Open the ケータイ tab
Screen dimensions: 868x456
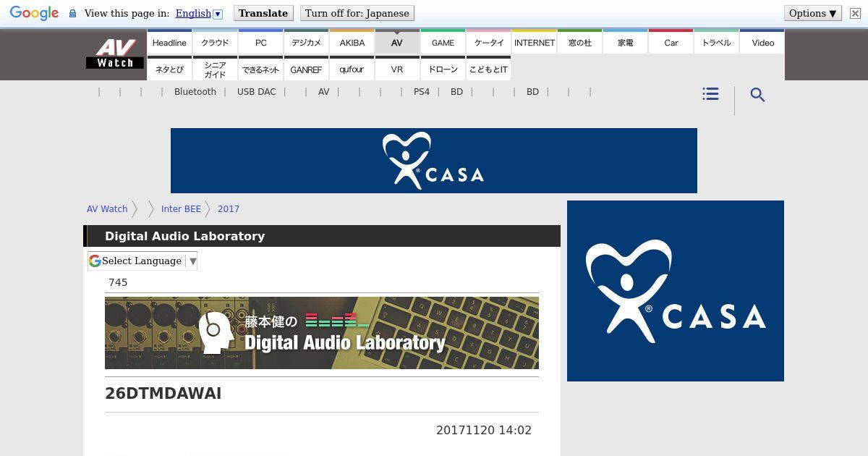point(488,42)
